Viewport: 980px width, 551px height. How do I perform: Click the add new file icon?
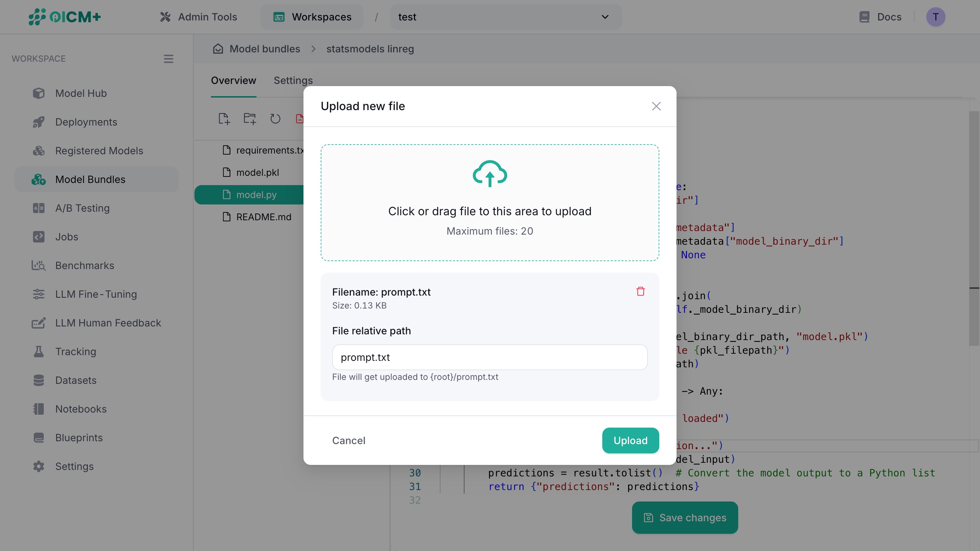(224, 119)
